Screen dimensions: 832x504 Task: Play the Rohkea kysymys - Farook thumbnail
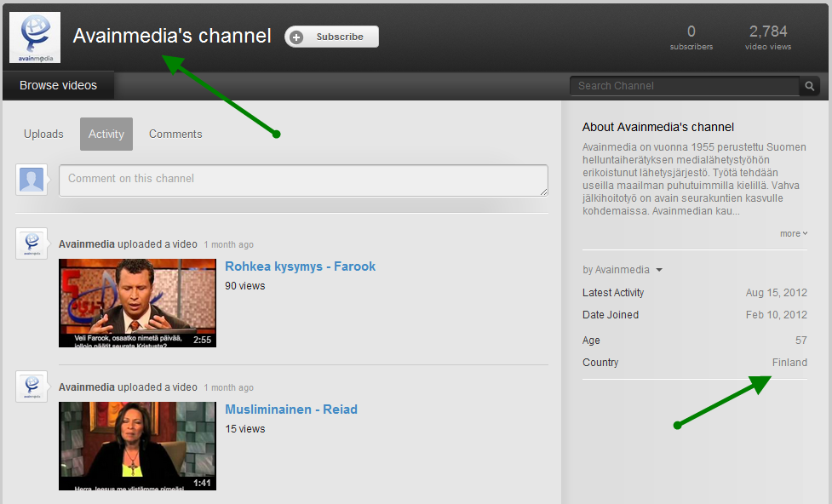[137, 303]
